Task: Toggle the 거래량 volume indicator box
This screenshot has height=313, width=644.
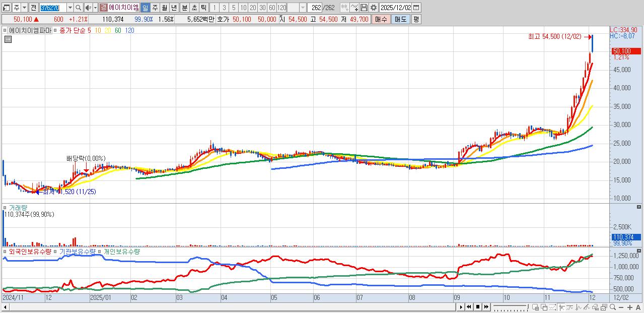Action: click(5, 207)
